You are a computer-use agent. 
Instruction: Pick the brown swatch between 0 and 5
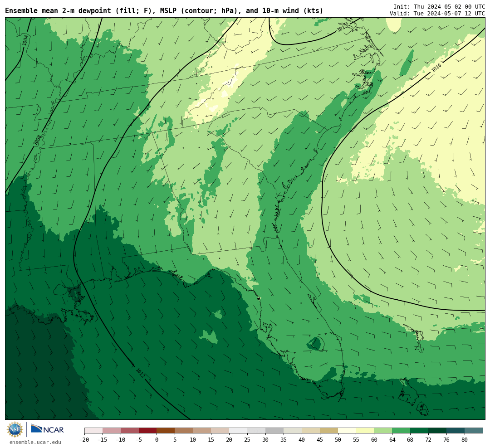166,431
